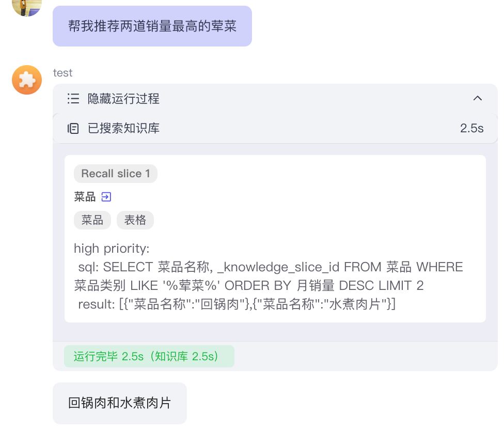Screen dimensions: 504x430
Task: Open the 菜品 source via arrow icon
Action: click(106, 197)
